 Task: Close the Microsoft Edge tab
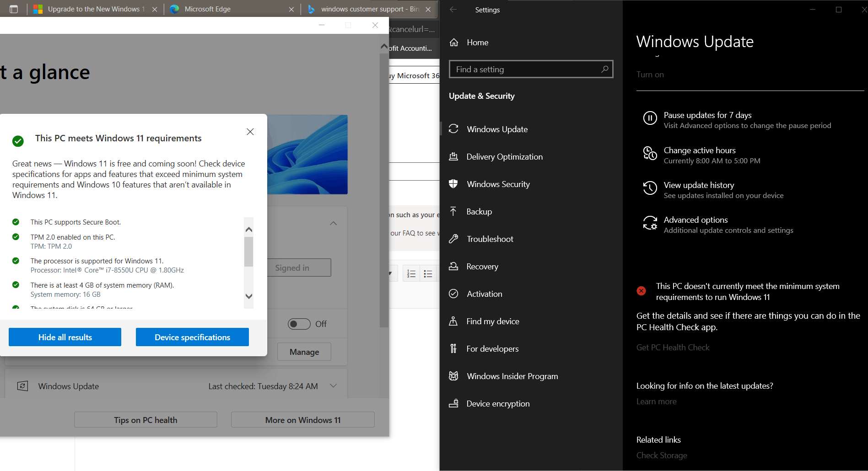[291, 9]
